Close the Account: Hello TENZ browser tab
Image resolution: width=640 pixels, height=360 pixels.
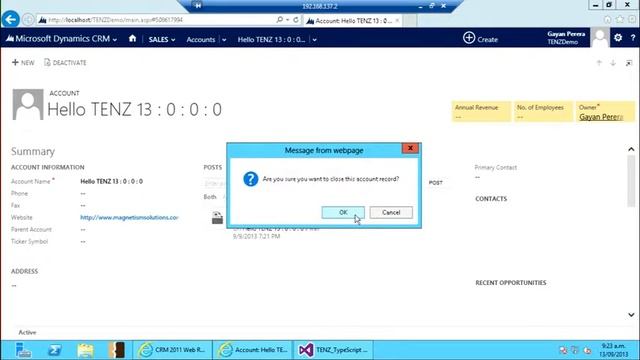pos(397,20)
